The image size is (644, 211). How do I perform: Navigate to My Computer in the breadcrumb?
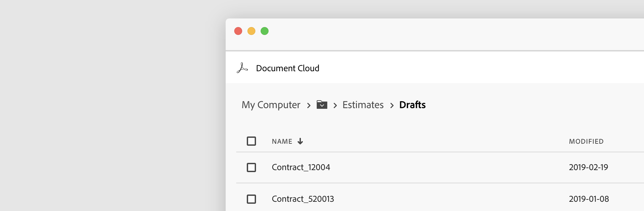tap(271, 105)
